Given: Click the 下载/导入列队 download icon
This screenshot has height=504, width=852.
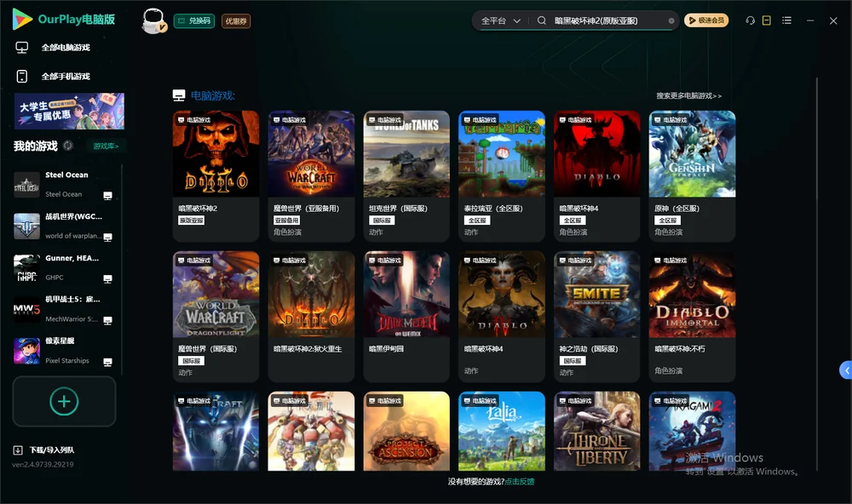Looking at the screenshot, I should 18,450.
